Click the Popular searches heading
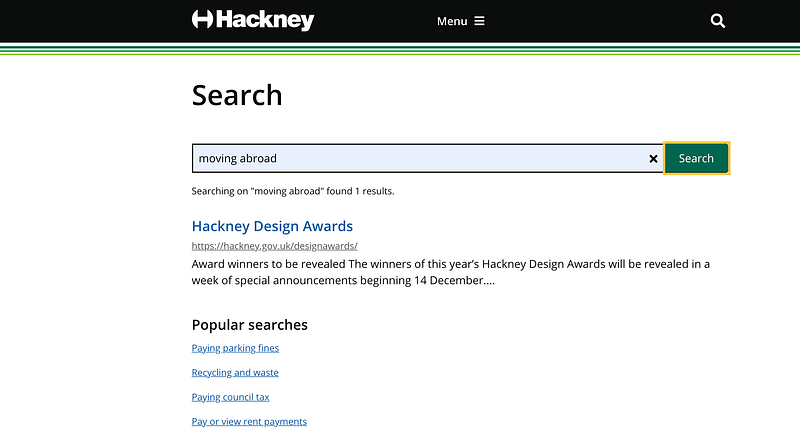The width and height of the screenshot is (800, 436). [x=249, y=325]
